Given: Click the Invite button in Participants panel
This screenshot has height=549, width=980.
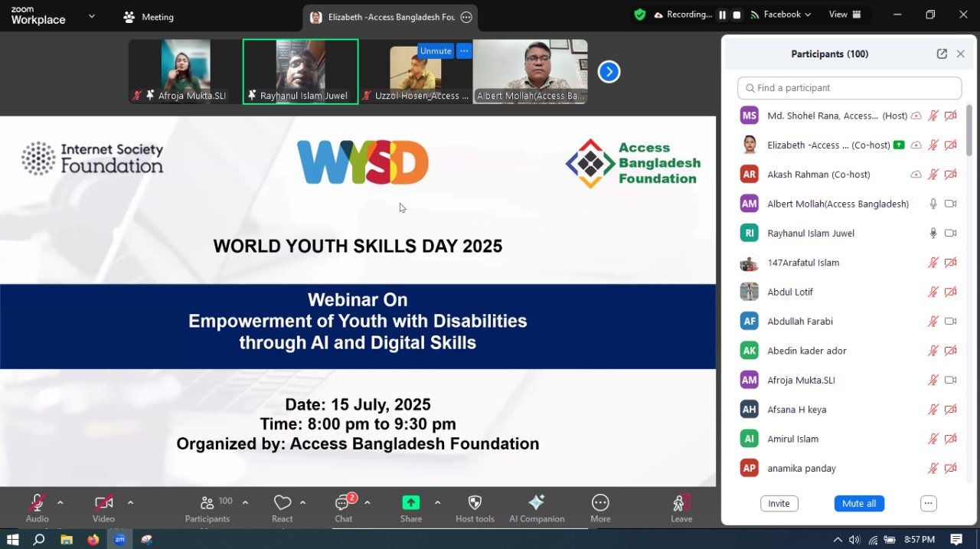Looking at the screenshot, I should pos(779,503).
